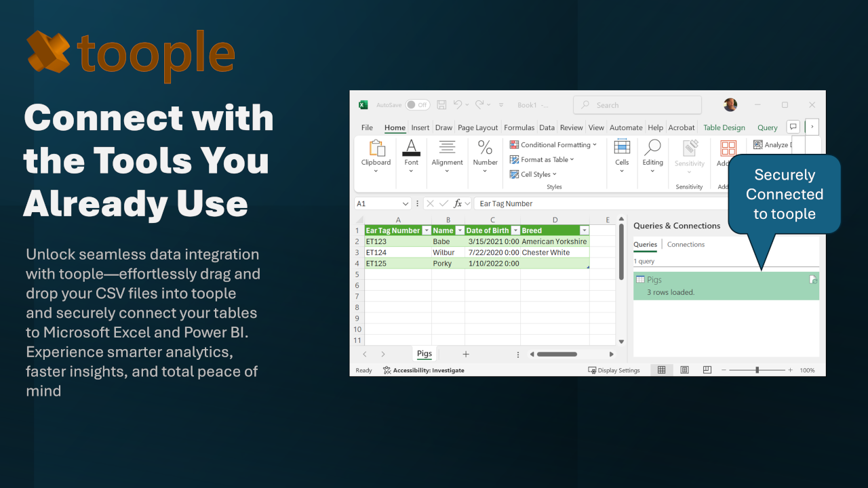This screenshot has width=868, height=488.
Task: Toggle the AutoSave switch
Action: tap(418, 105)
